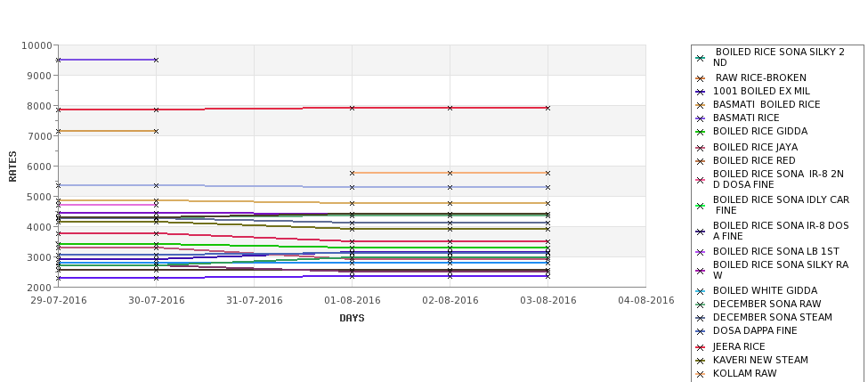Click the red marker beside JEERA RICE

point(701,347)
